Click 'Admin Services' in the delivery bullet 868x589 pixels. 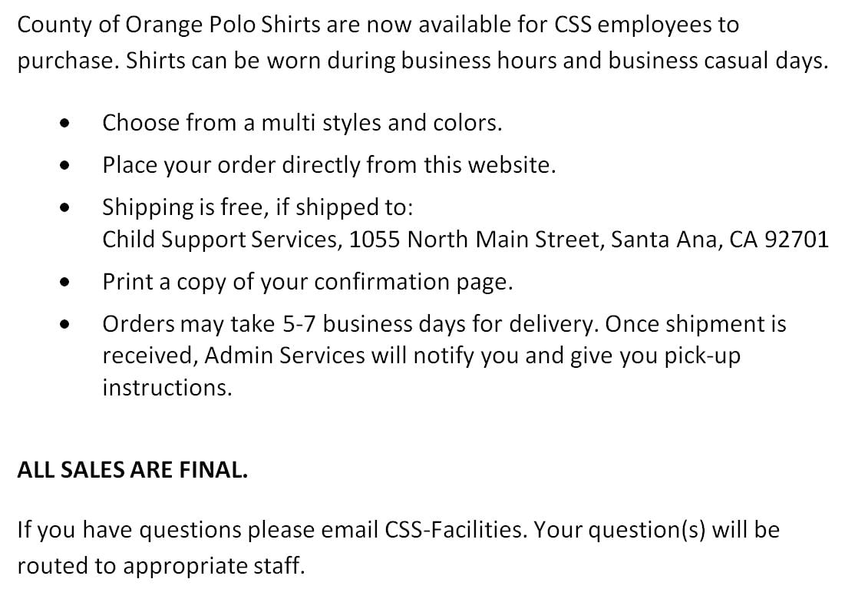point(285,356)
